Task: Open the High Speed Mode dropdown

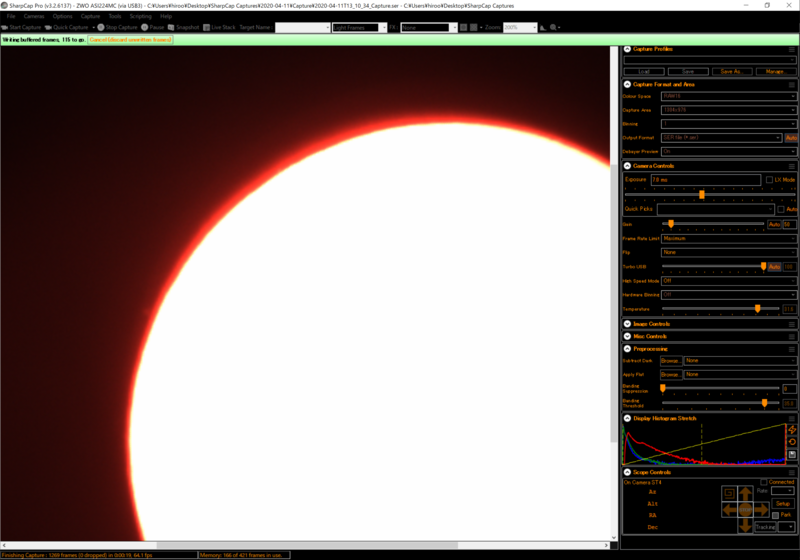Action: tap(729, 281)
